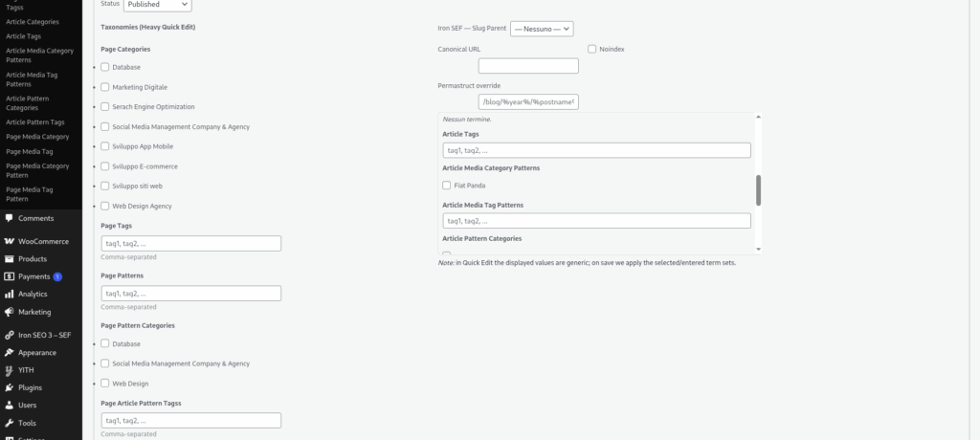Viewport: 980px width, 440px height.
Task: Click the taxonomy panel scrollbar thumb
Action: click(x=758, y=190)
